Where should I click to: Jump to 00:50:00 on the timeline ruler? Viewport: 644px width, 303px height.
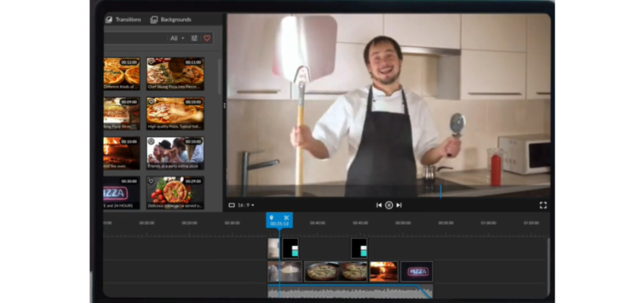[403, 223]
